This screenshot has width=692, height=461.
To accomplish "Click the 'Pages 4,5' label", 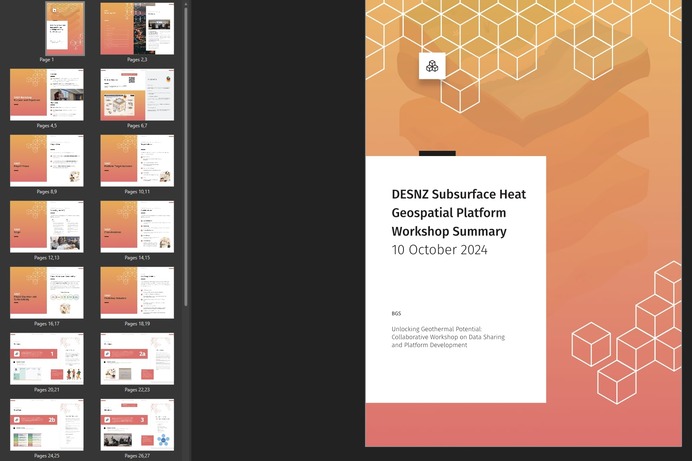I will (x=47, y=126).
